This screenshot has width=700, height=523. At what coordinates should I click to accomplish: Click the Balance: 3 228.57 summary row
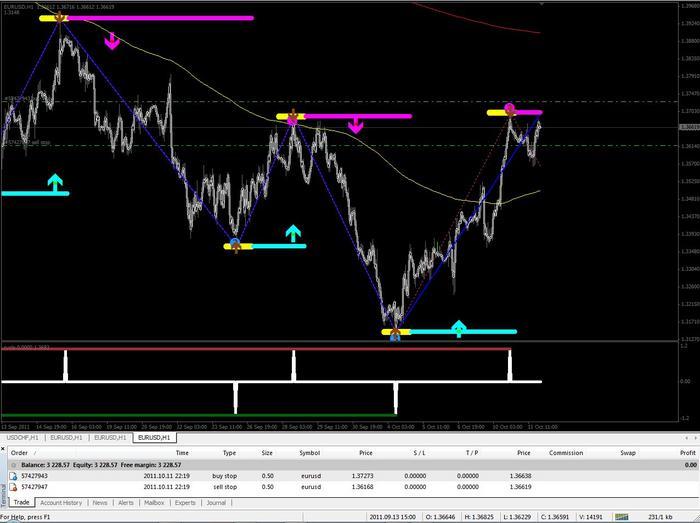pyautogui.click(x=353, y=465)
